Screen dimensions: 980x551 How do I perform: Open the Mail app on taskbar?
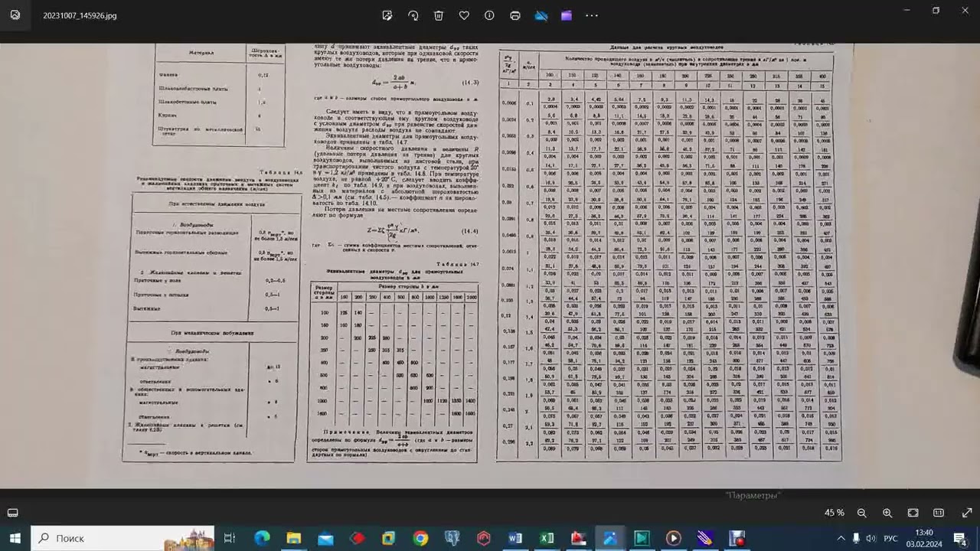tap(325, 538)
